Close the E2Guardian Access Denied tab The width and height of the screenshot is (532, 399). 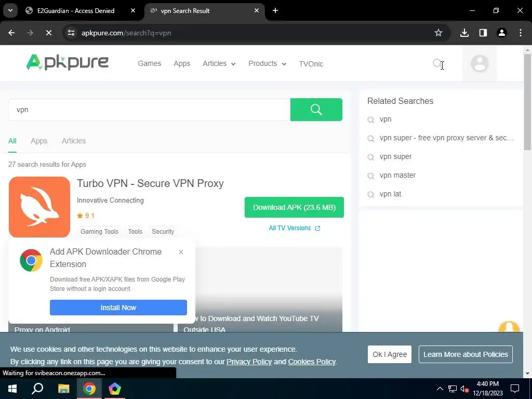coord(133,10)
